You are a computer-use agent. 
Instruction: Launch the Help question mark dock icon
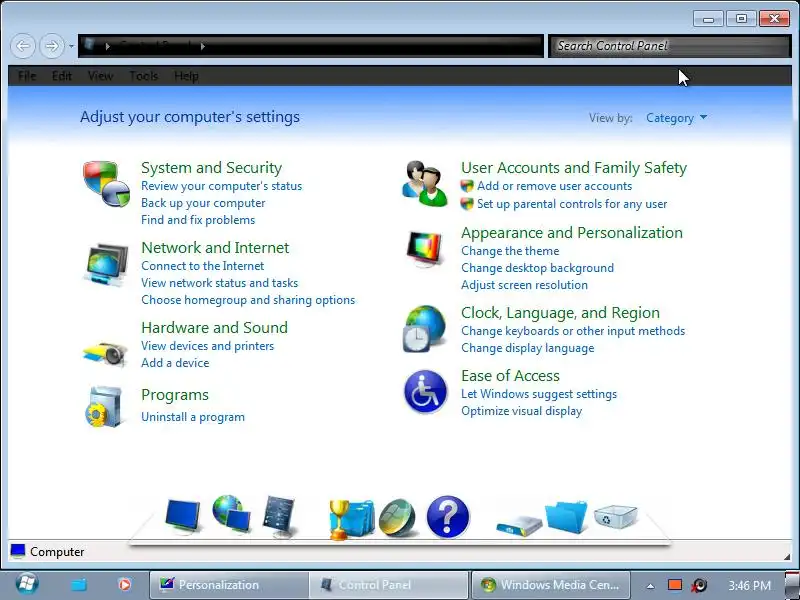[447, 516]
